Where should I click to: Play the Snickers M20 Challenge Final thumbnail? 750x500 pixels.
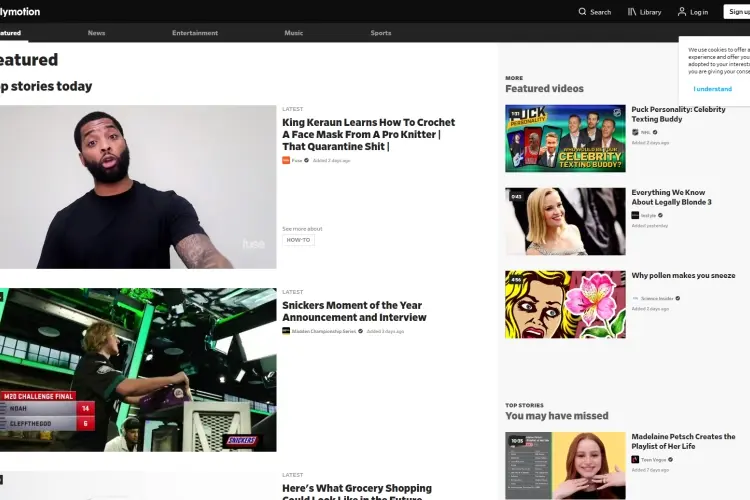click(138, 370)
